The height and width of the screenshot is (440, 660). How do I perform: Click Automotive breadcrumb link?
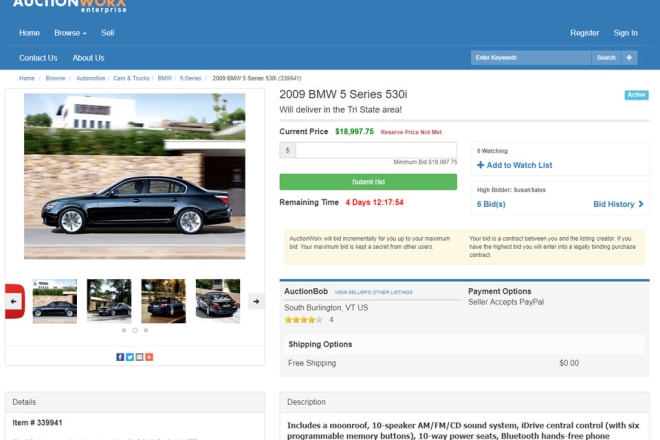point(90,78)
